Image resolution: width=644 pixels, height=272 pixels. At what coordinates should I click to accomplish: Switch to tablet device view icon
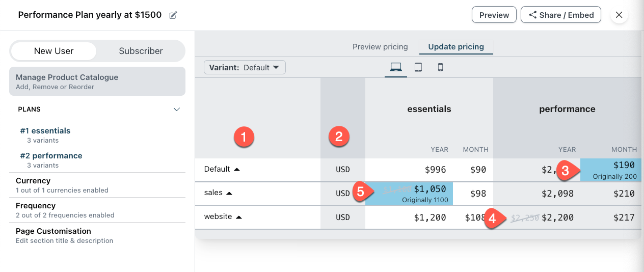pyautogui.click(x=418, y=67)
